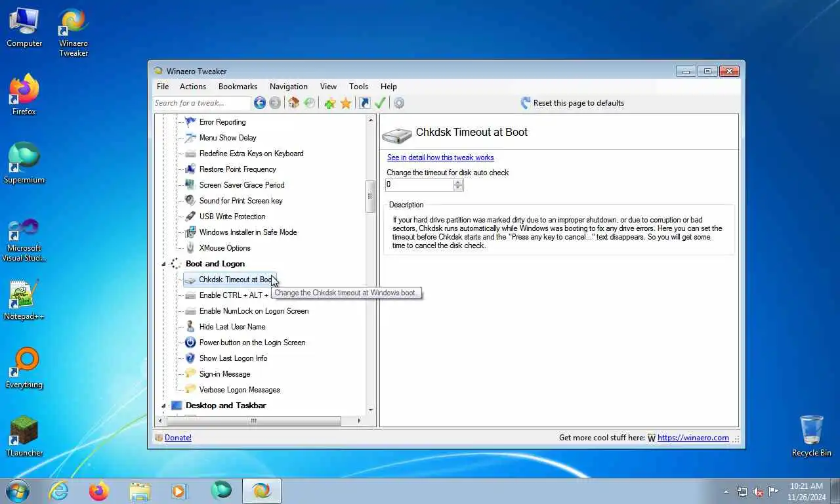Click the horizontal scrollbar right arrow
Viewport: 840px width, 504px height.
pos(359,421)
